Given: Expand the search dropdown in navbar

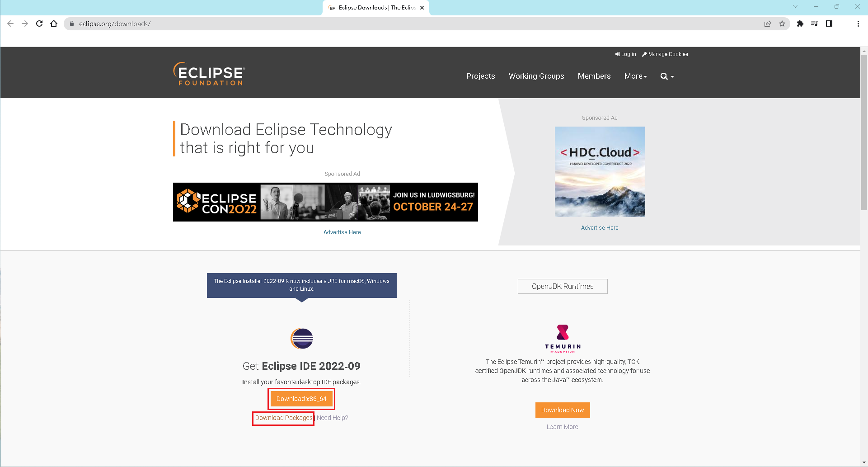Looking at the screenshot, I should tap(667, 76).
